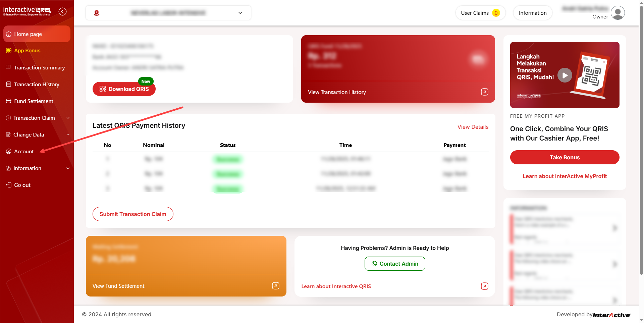
Task: Click the red store location pin icon
Action: 97,13
